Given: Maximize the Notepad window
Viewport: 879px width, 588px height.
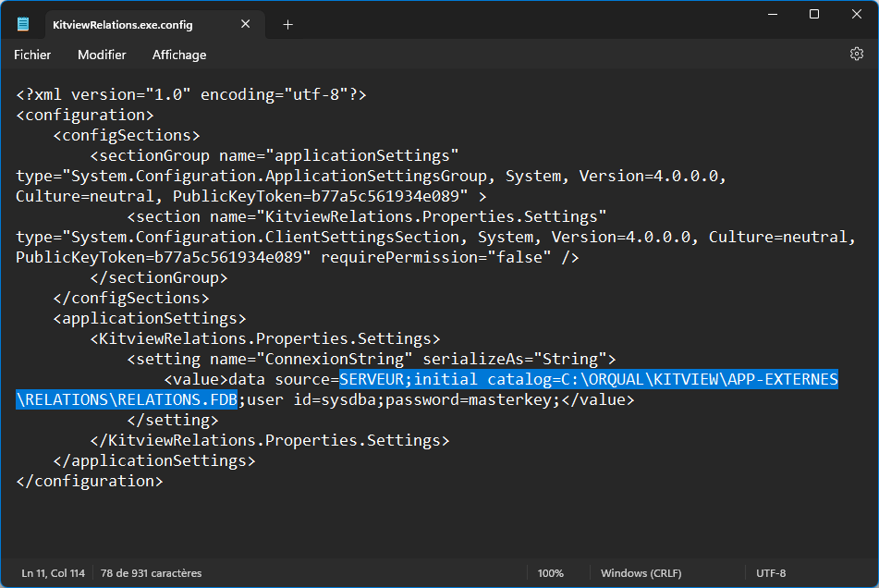Looking at the screenshot, I should tap(814, 14).
